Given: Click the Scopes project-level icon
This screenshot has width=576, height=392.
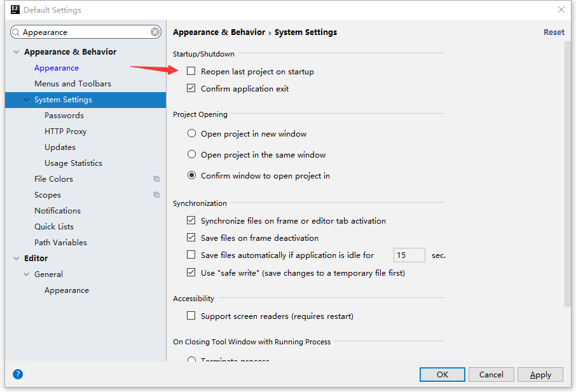Looking at the screenshot, I should 156,195.
